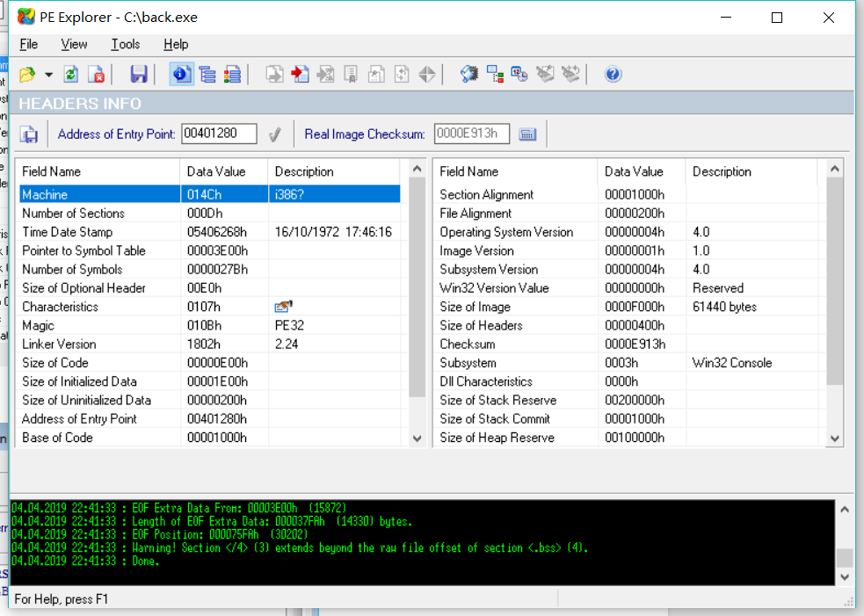The width and height of the screenshot is (864, 616).
Task: Select the Subsystem row
Action: click(628, 363)
